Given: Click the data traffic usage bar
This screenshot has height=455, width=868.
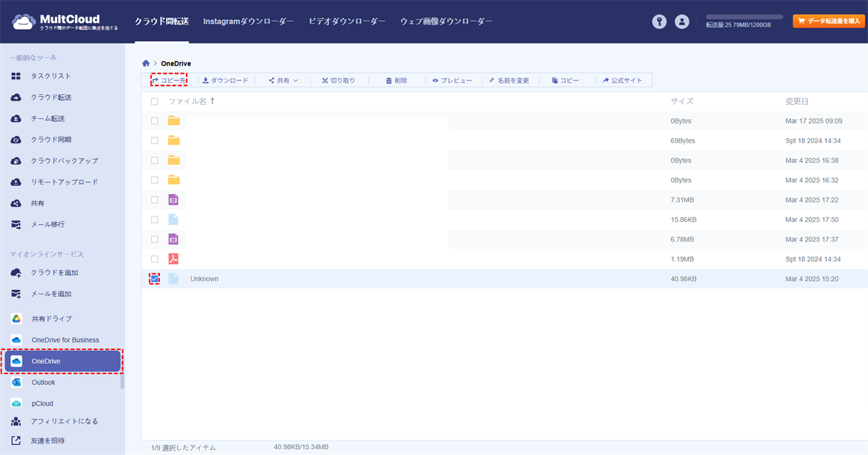Looking at the screenshot, I should 744,17.
